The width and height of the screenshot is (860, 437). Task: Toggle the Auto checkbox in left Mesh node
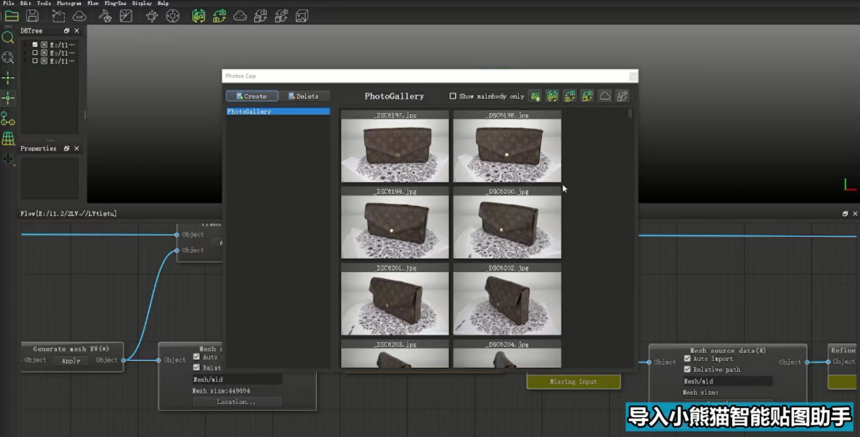point(196,357)
